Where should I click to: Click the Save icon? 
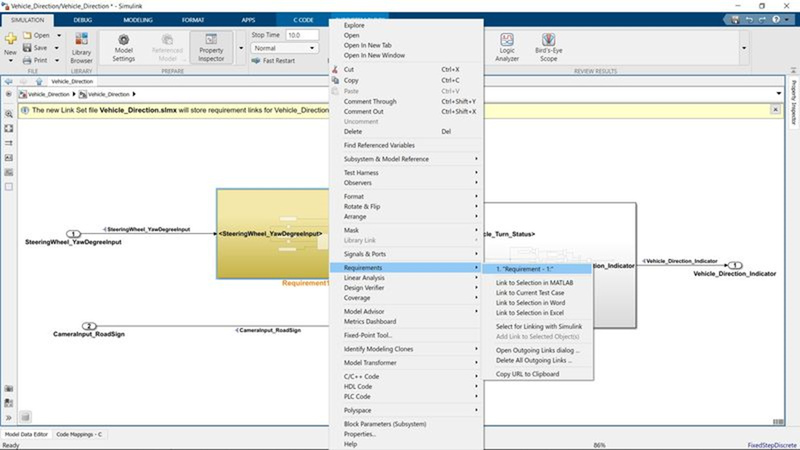tap(27, 47)
